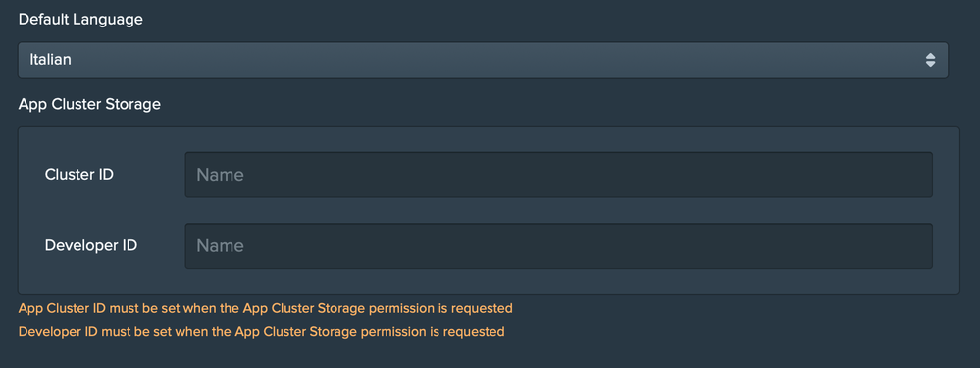Image resolution: width=980 pixels, height=368 pixels.
Task: Click the Cluster ID label
Action: 79,175
